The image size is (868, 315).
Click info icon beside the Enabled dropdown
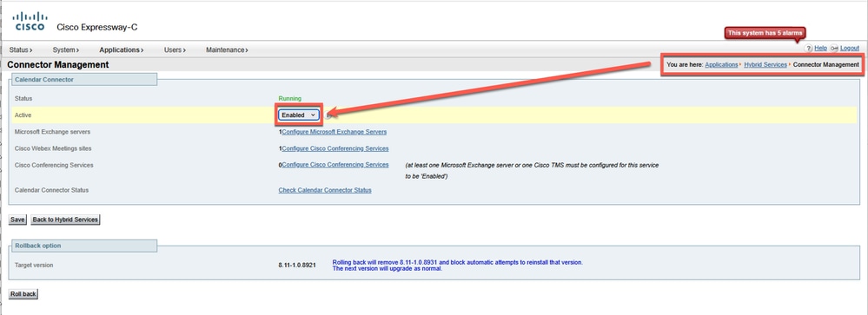pos(328,115)
